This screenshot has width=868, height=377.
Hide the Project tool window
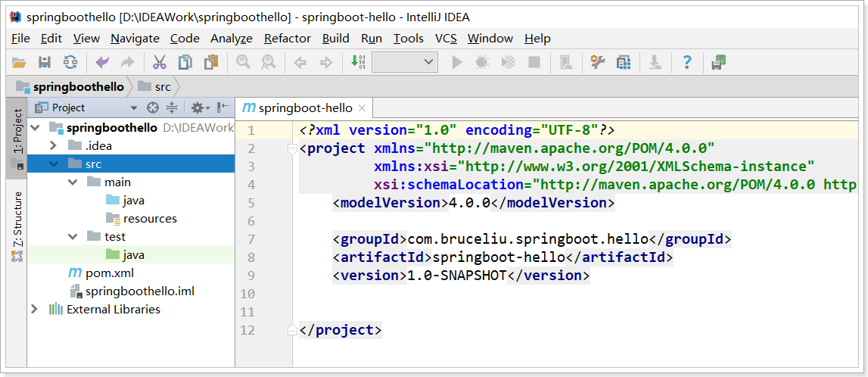(223, 107)
